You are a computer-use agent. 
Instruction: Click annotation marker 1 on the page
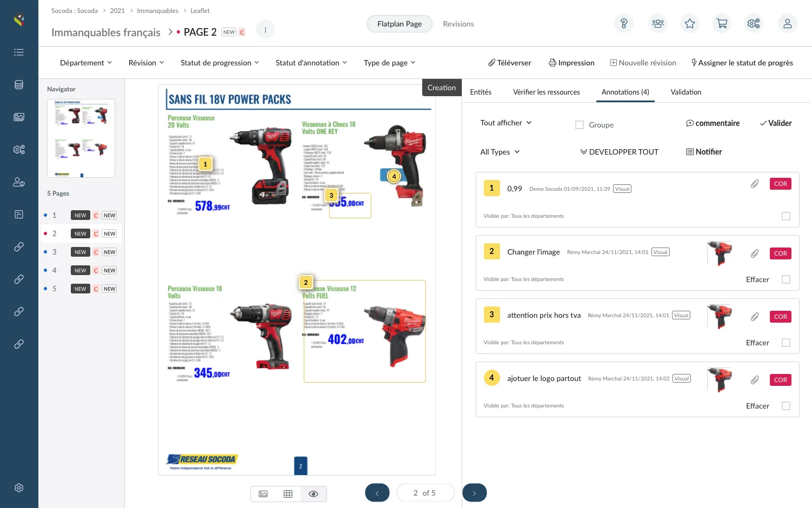pyautogui.click(x=205, y=164)
